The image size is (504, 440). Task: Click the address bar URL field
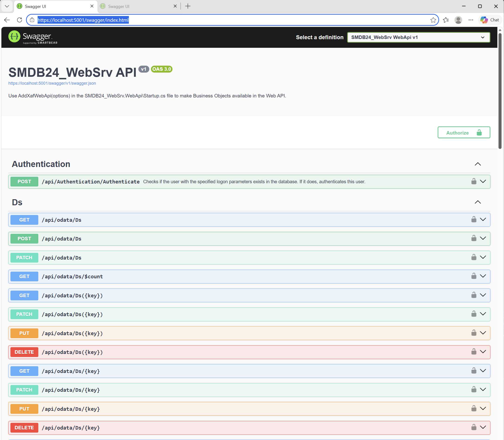[x=232, y=20]
